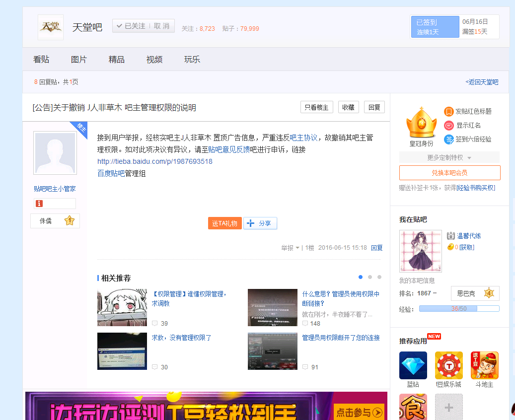This screenshot has width=515, height=420.
Task: Click the red info badge under 贴吧吧主小管家
Action: (x=39, y=204)
